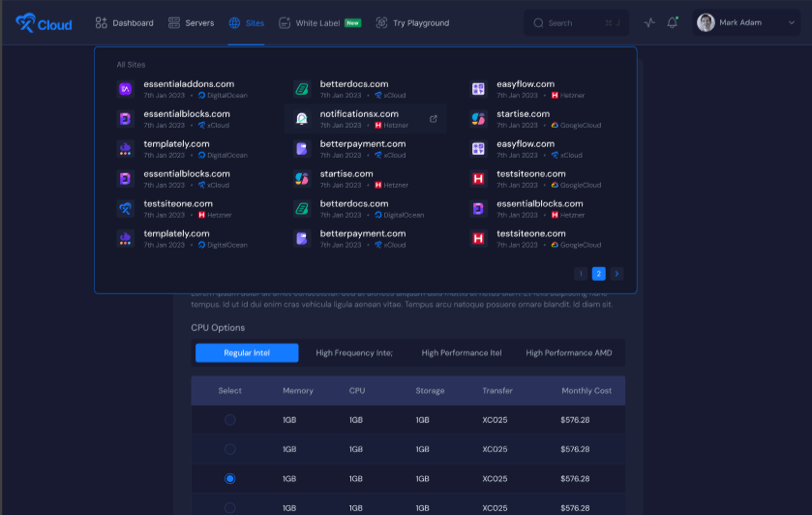The width and height of the screenshot is (812, 515).
Task: Click the CPU column header
Action: [357, 391]
